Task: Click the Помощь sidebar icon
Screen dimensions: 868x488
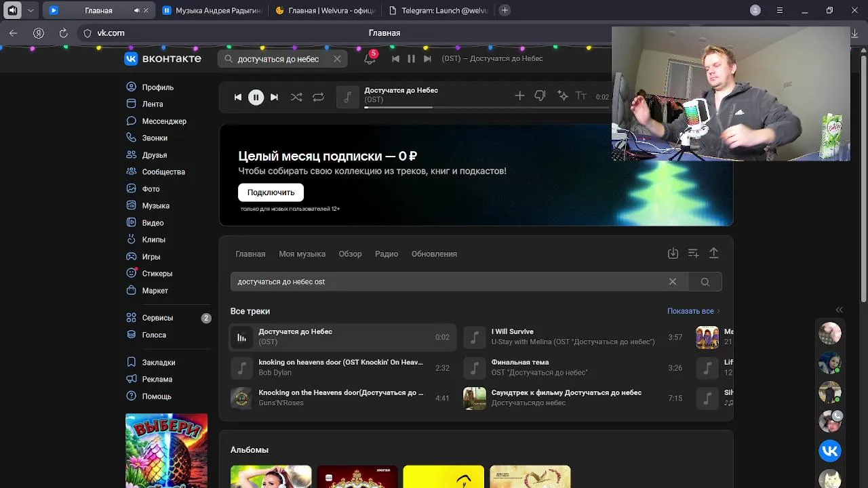Action: point(132,396)
